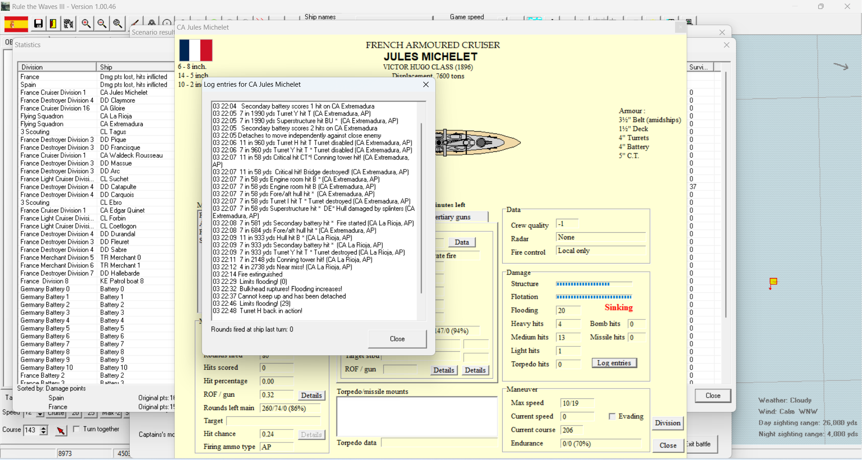Click the top-view ship drawing of Jules Michelet
The height and width of the screenshot is (460, 868).
[478, 143]
